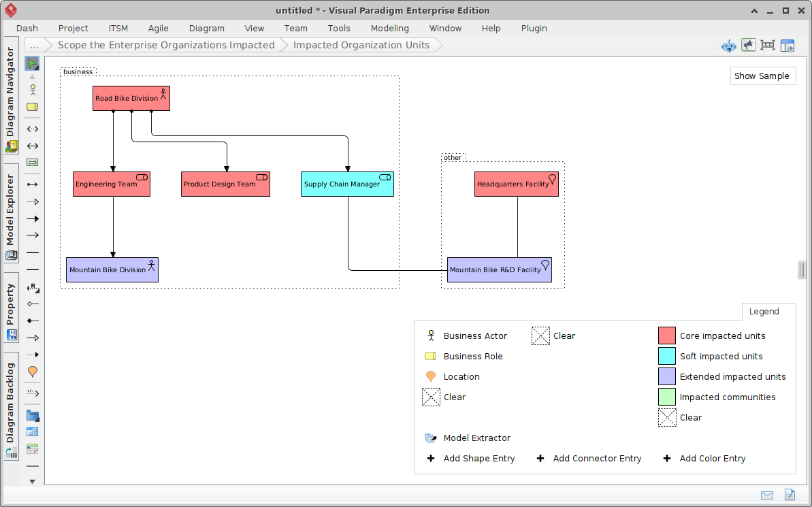Click the Core impacted units red swatch
This screenshot has height=507, width=812.
666,335
